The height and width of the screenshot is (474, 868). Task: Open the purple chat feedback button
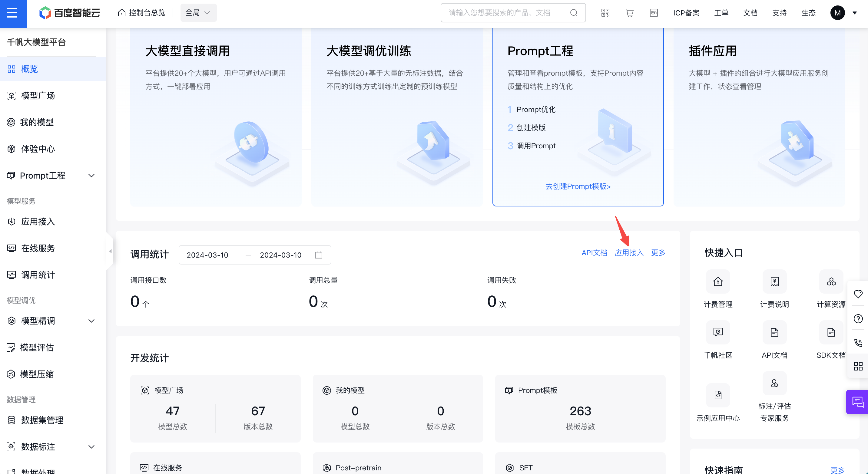[858, 402]
